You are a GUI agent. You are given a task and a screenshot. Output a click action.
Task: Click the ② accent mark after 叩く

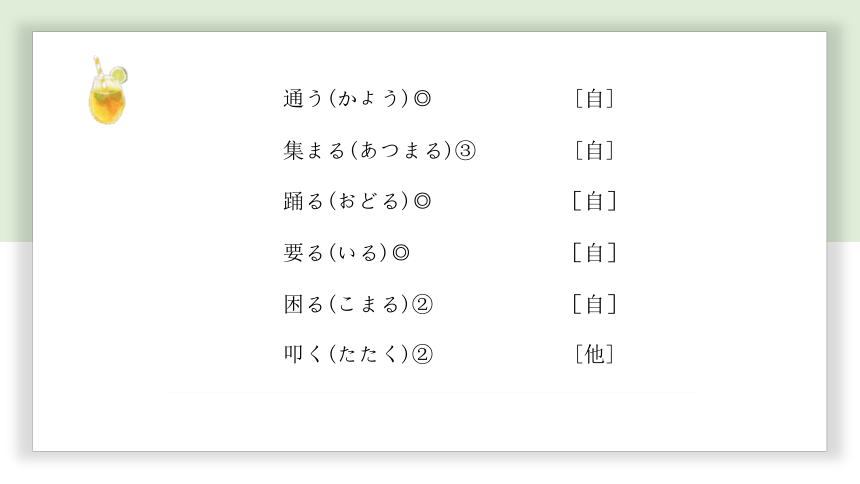pyautogui.click(x=422, y=354)
